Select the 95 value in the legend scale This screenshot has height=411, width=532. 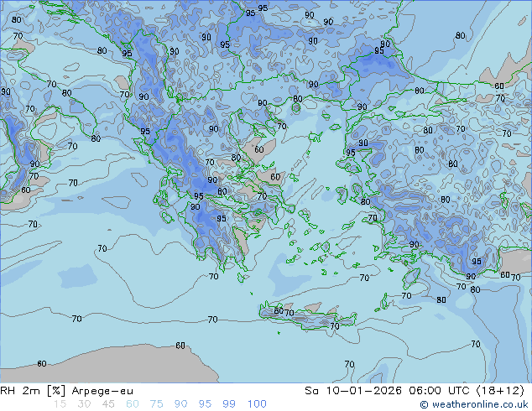tap(205, 404)
